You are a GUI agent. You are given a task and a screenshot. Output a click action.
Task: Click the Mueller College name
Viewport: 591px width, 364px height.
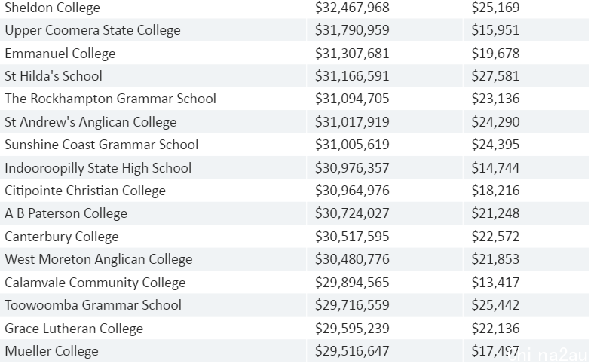tap(51, 351)
